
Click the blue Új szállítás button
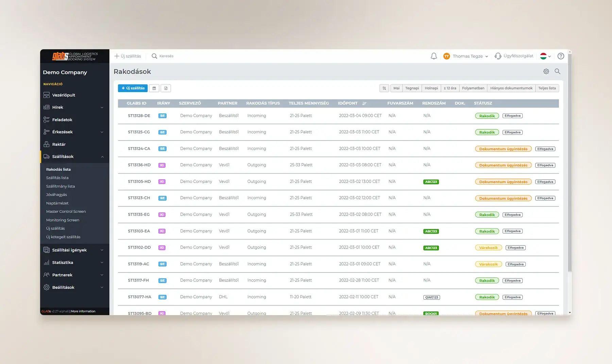pyautogui.click(x=133, y=88)
